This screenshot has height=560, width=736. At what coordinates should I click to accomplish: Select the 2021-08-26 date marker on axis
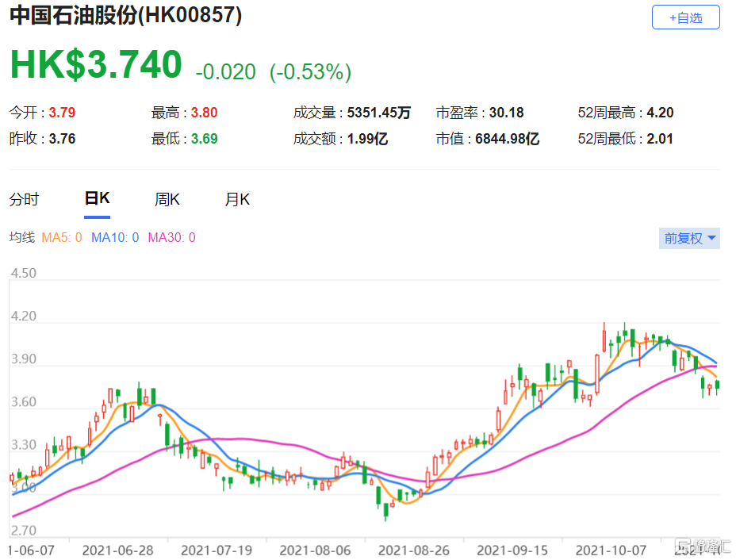(x=413, y=550)
